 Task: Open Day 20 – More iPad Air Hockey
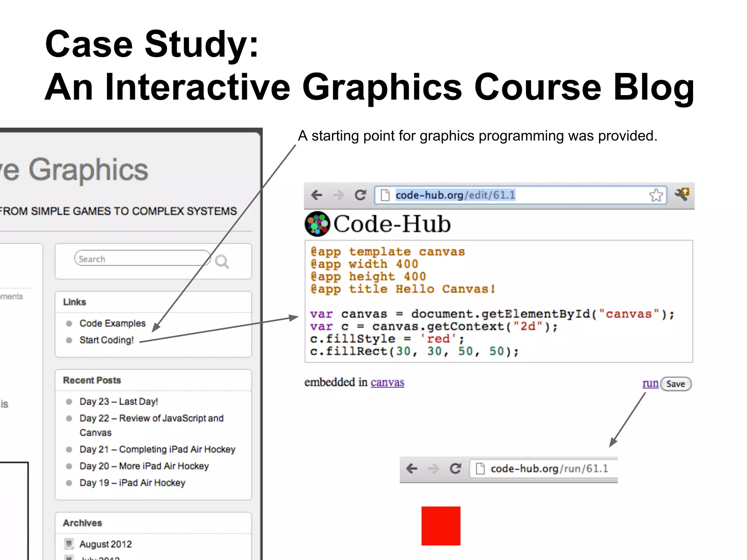tap(144, 466)
